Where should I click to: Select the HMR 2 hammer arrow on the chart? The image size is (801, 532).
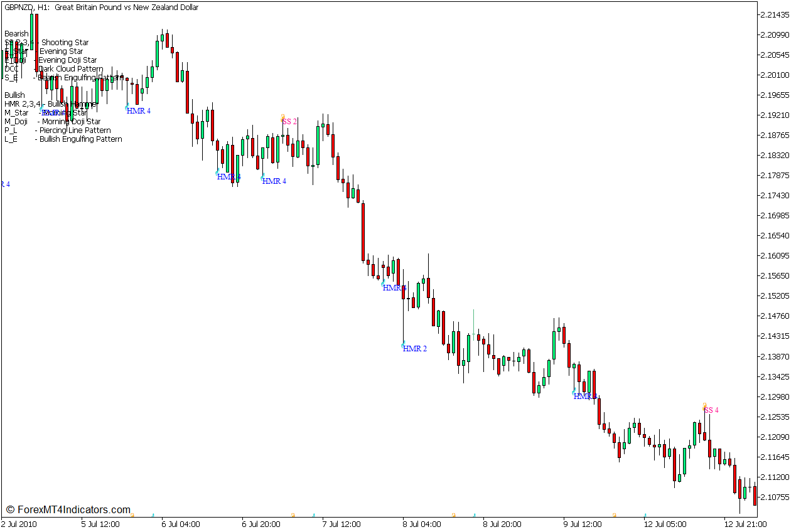[414, 348]
